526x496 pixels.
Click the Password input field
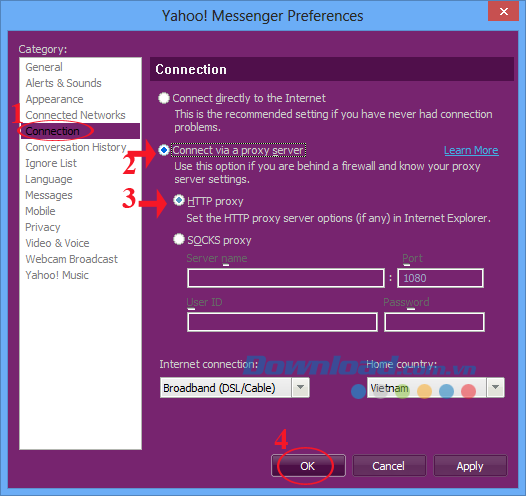coord(434,322)
